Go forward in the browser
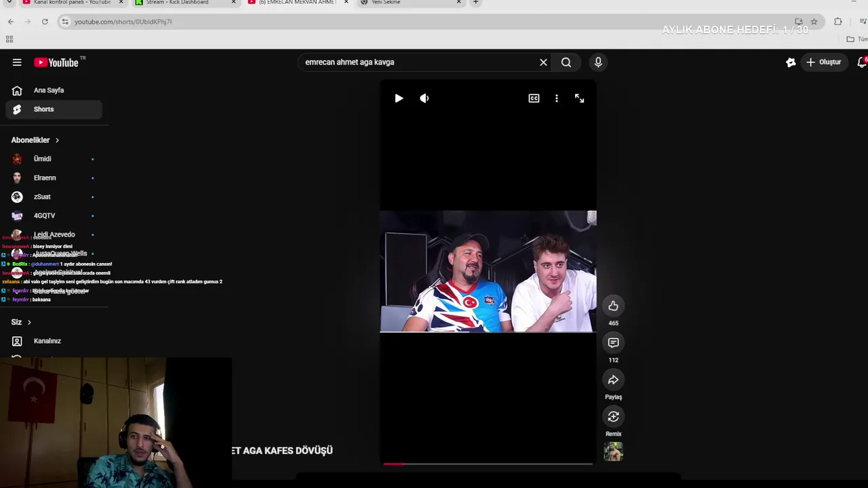Screen dimensions: 868x488 [28, 22]
